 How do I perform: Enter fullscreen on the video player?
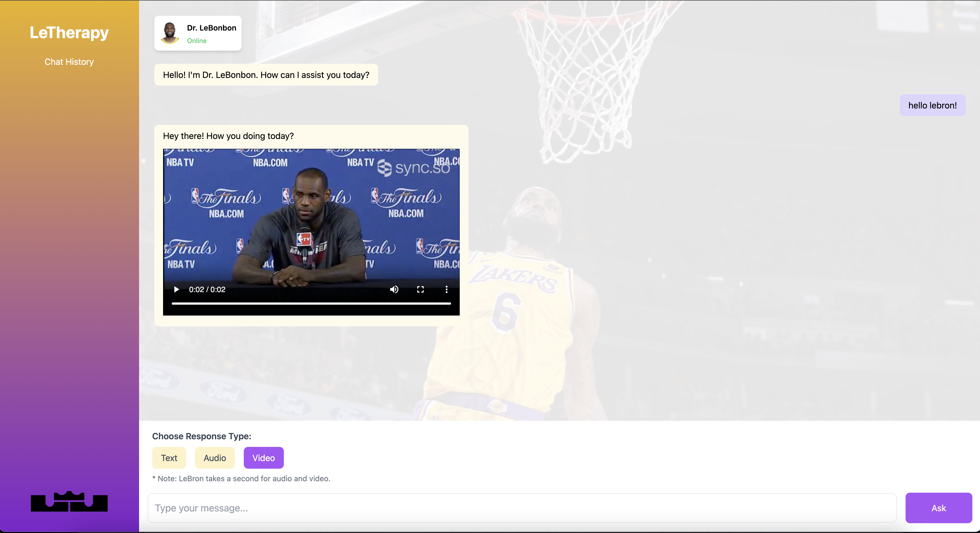[x=420, y=289]
